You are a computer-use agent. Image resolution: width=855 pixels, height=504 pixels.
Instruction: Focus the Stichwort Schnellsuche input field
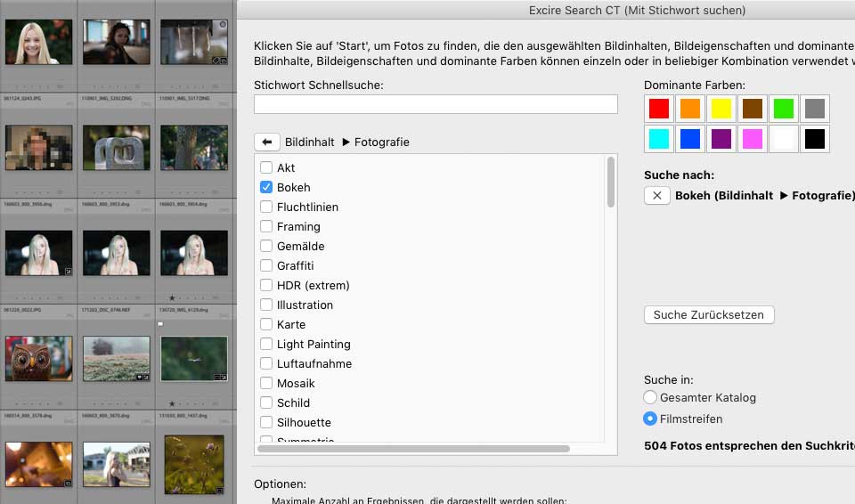click(x=436, y=104)
